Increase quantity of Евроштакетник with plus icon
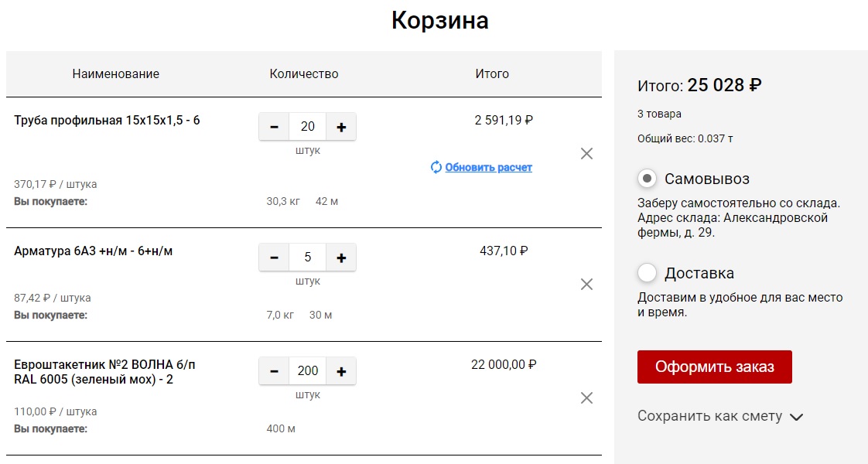 340,370
